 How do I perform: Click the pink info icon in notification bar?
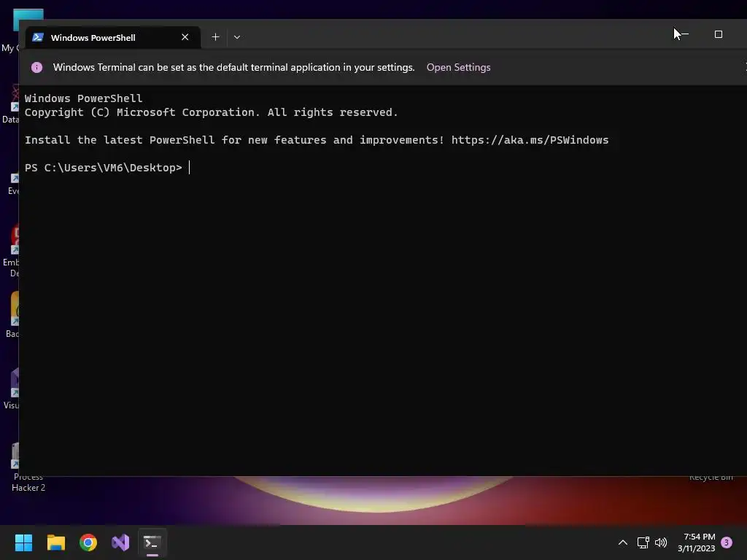pos(36,67)
